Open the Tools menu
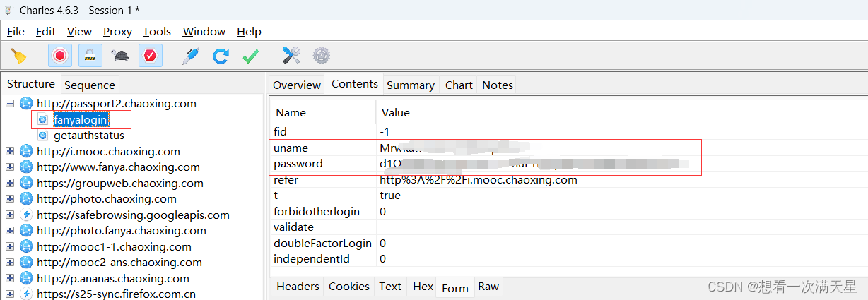Image resolution: width=868 pixels, height=300 pixels. point(157,31)
